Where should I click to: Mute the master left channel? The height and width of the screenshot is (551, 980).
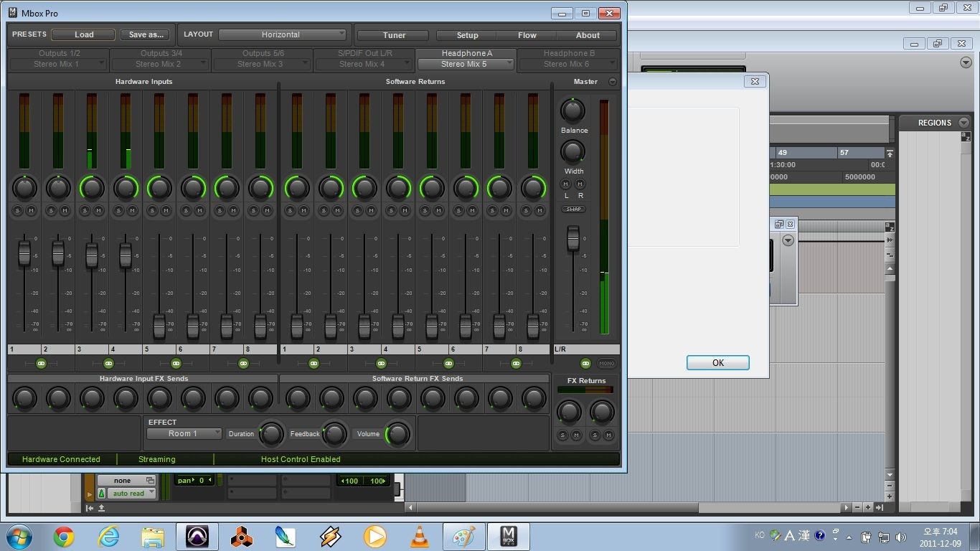565,184
